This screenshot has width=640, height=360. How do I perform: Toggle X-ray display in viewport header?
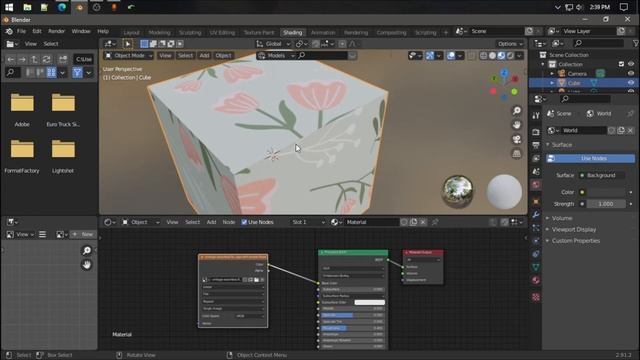tap(471, 56)
